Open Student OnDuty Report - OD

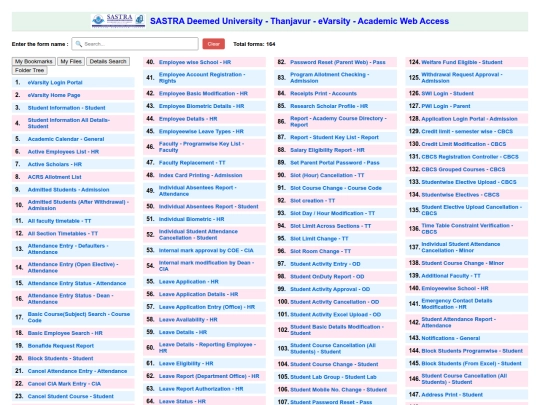(327, 277)
